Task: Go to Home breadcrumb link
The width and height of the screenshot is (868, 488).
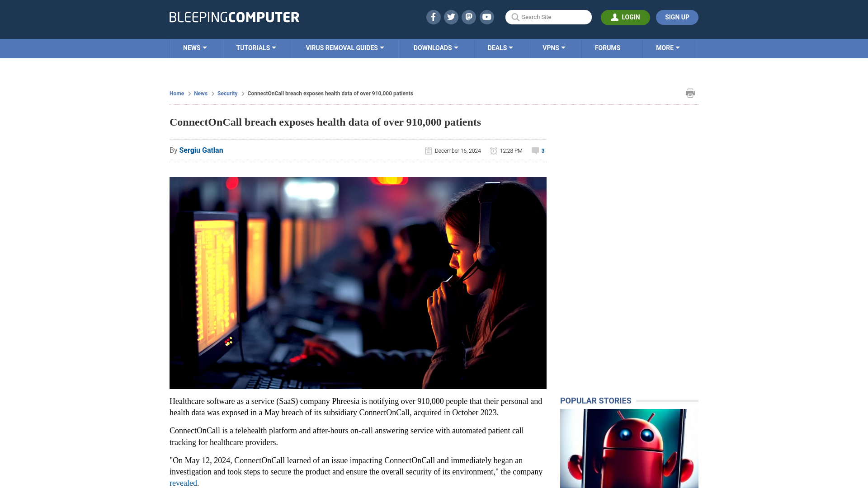Action: pyautogui.click(x=177, y=94)
